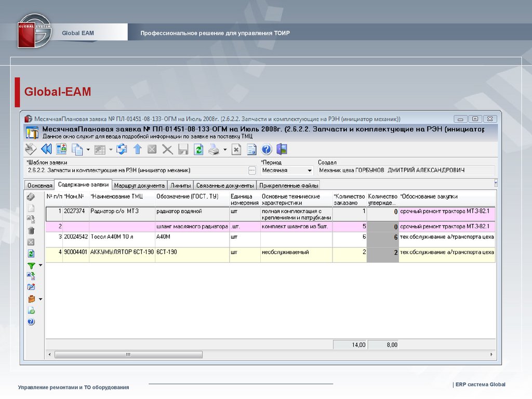Image resolution: width=532 pixels, height=399 pixels.
Task: Switch to the Основная tab
Action: pyautogui.click(x=39, y=185)
